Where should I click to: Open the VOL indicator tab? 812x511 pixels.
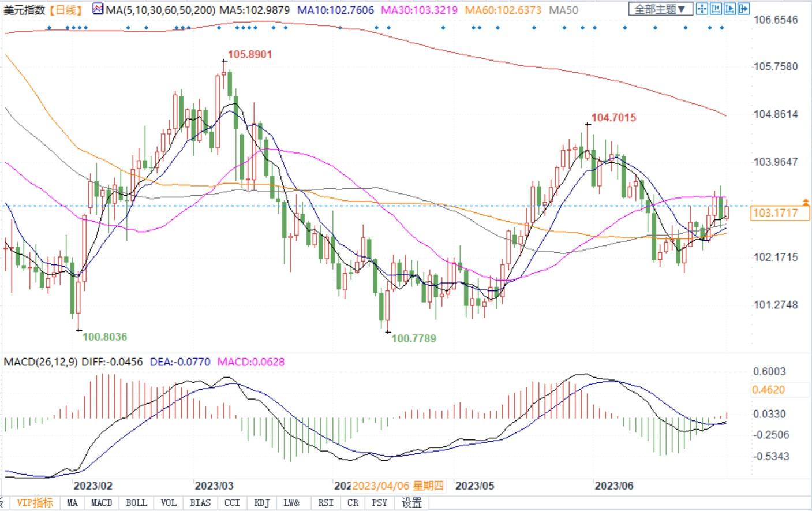click(x=169, y=502)
